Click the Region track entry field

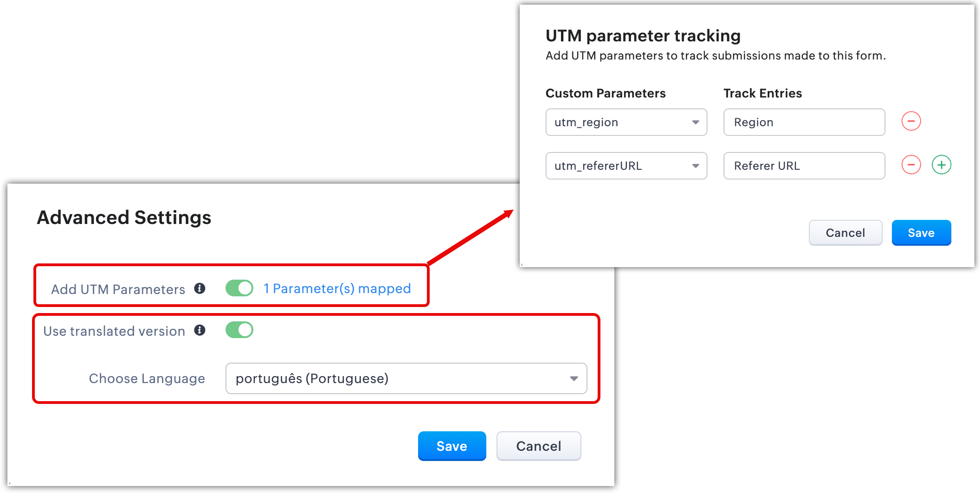[x=804, y=122]
